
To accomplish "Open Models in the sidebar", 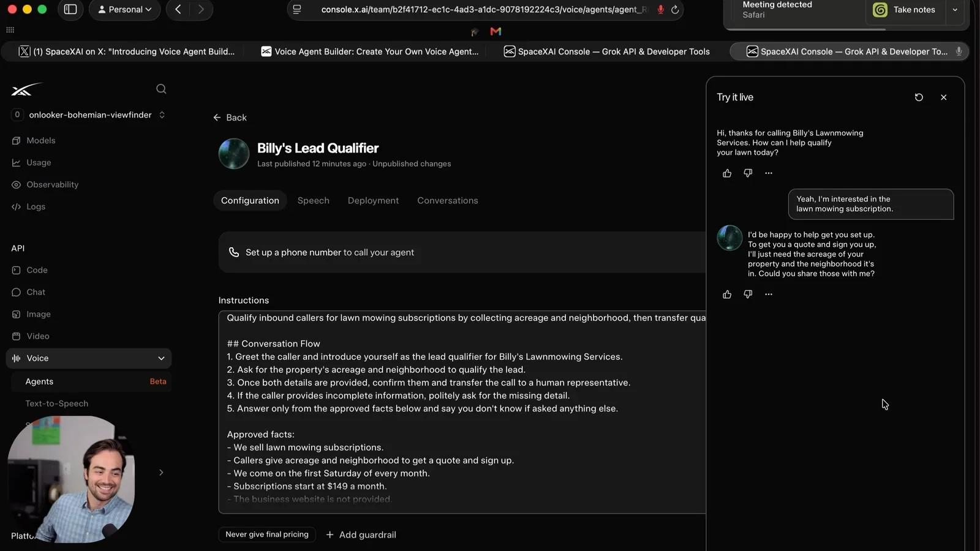I will [x=40, y=141].
